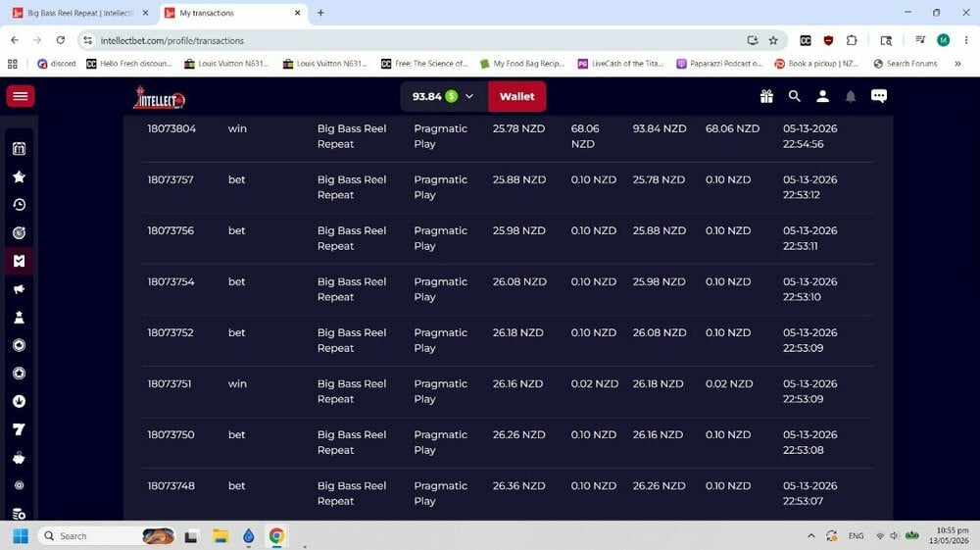Show more bookmarks chevron
Screen dimensions: 980x550
pyautogui.click(x=957, y=64)
